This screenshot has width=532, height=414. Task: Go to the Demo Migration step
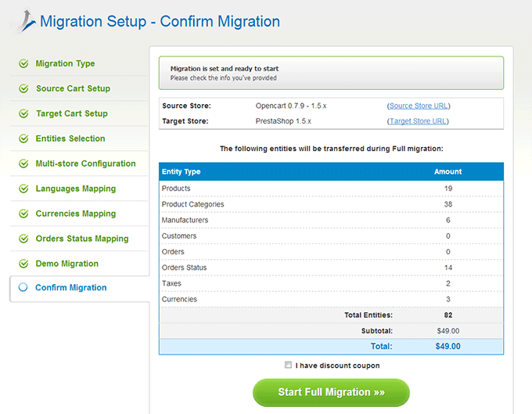pyautogui.click(x=66, y=264)
